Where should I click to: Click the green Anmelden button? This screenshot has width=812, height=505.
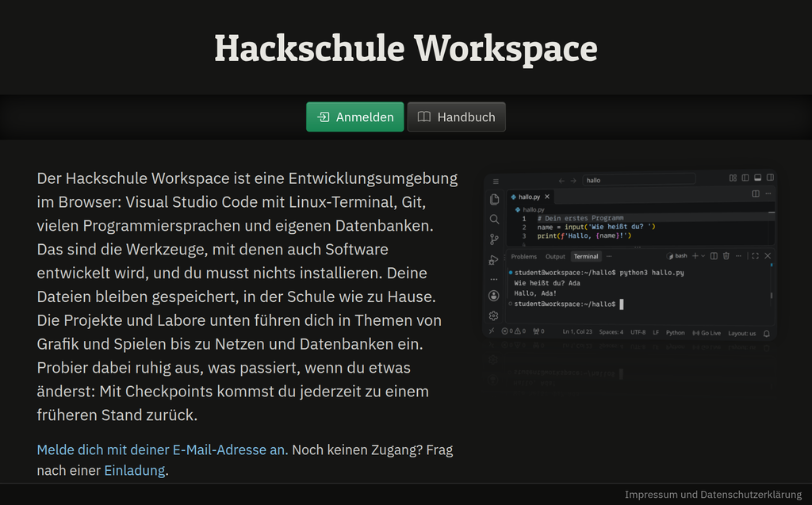[354, 117]
